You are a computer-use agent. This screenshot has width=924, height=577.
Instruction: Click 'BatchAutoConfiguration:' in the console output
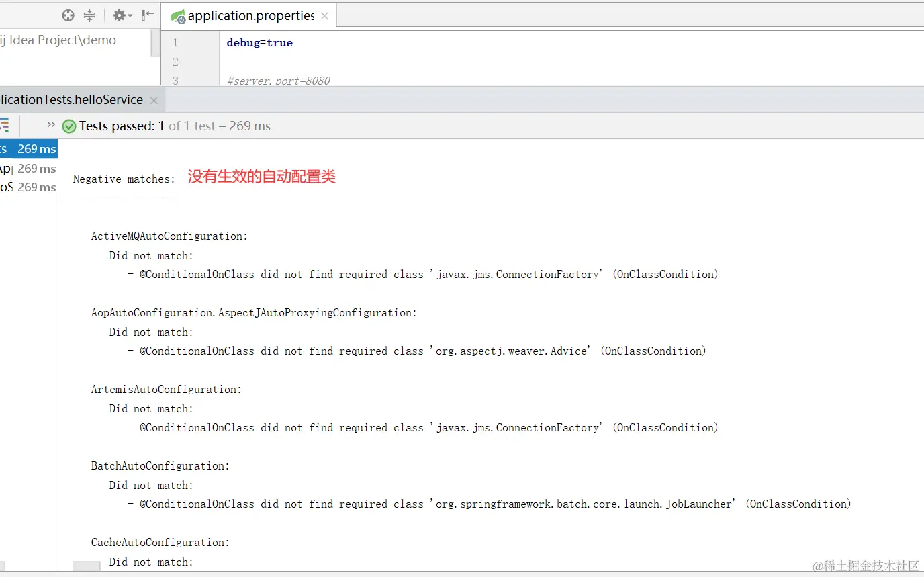click(x=160, y=465)
